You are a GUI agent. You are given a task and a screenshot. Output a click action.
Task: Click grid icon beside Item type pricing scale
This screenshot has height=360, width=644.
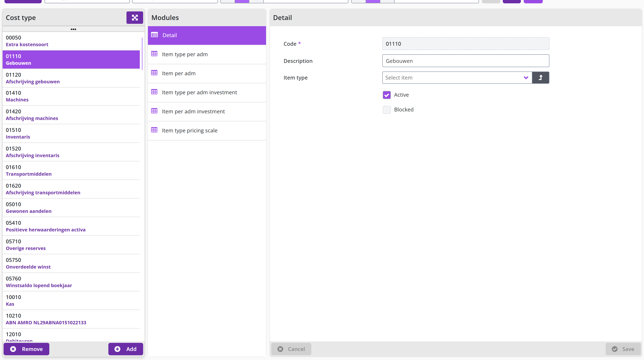tap(154, 130)
